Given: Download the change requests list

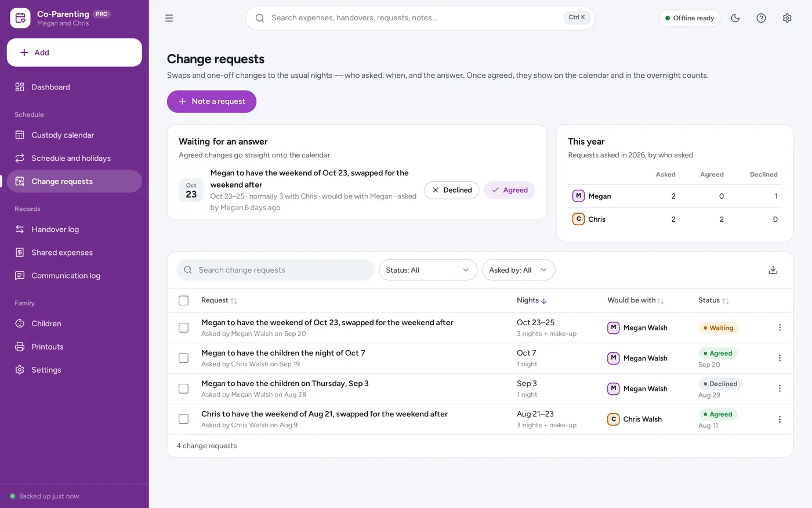Looking at the screenshot, I should click(773, 270).
